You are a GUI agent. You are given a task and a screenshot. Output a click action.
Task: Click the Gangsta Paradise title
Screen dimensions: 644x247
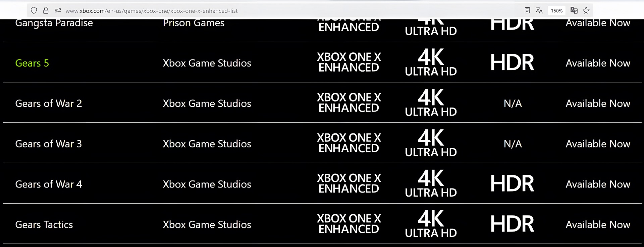(54, 23)
